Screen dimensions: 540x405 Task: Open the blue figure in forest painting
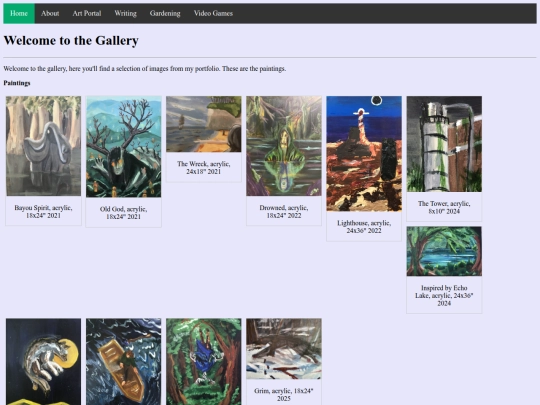pos(204,362)
